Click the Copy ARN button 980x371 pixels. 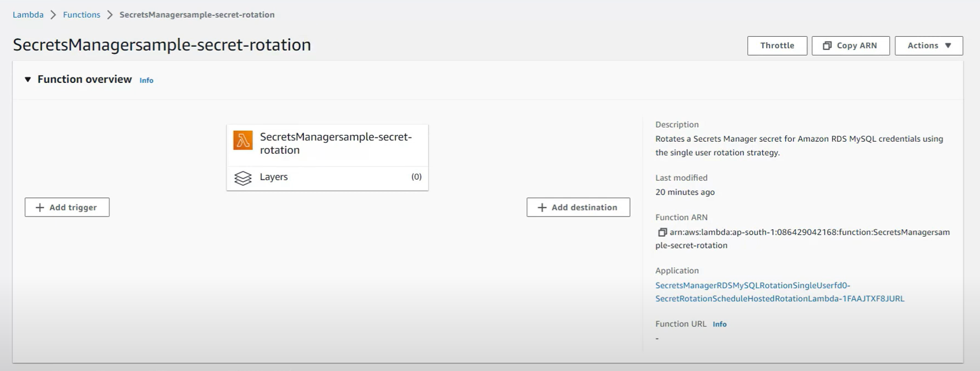[850, 46]
